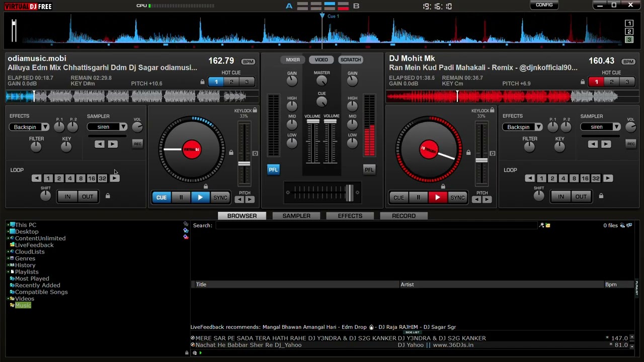
Task: Click the crossfader slider handle
Action: [349, 193]
